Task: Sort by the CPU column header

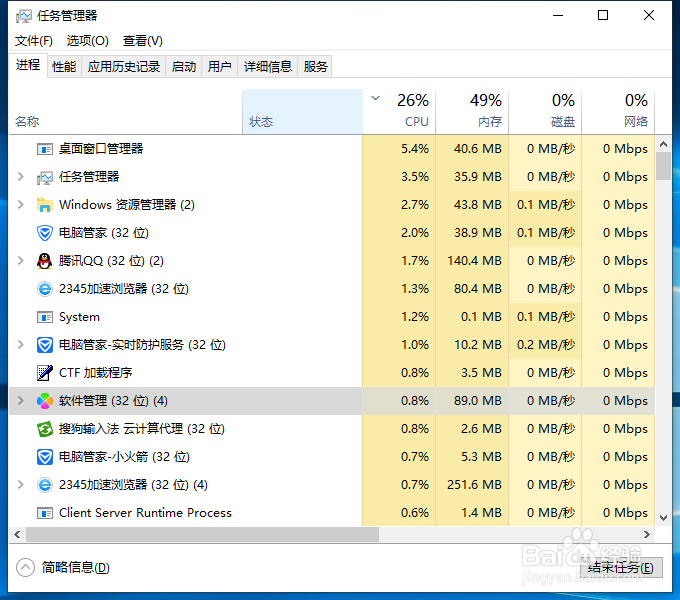Action: click(399, 112)
